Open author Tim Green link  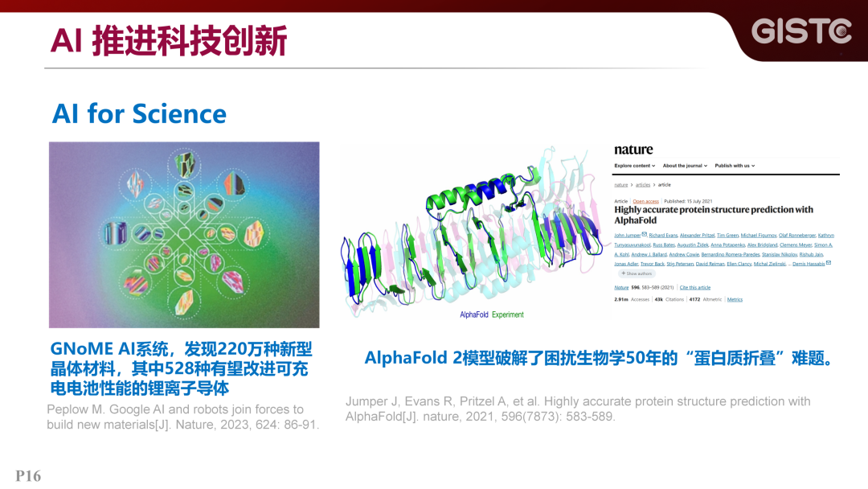728,236
